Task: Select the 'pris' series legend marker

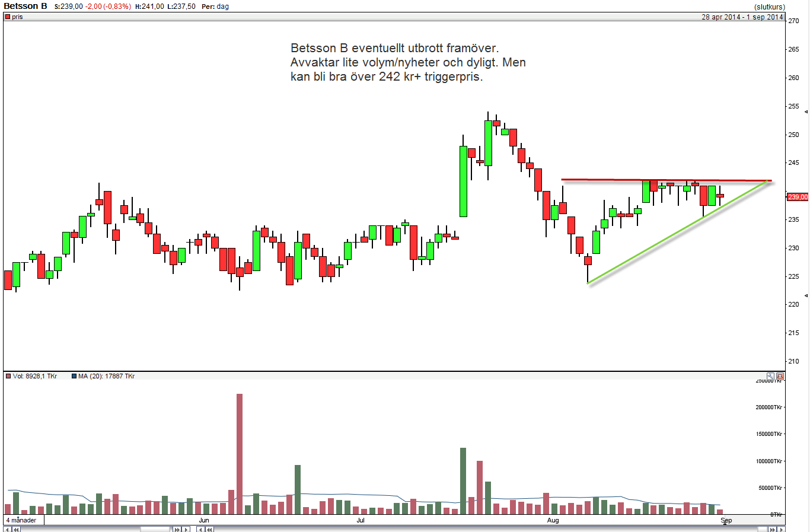Action: click(x=8, y=17)
